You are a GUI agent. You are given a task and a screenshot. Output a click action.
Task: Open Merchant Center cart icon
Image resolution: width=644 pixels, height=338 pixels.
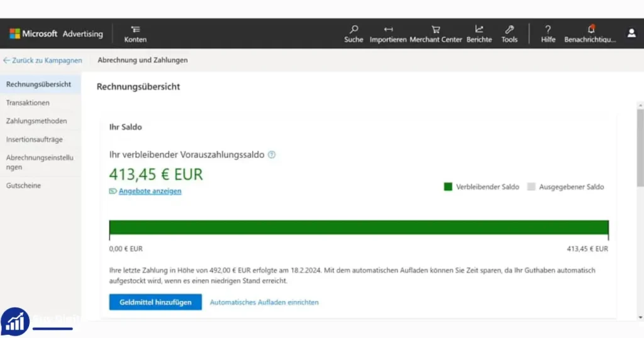pyautogui.click(x=436, y=30)
